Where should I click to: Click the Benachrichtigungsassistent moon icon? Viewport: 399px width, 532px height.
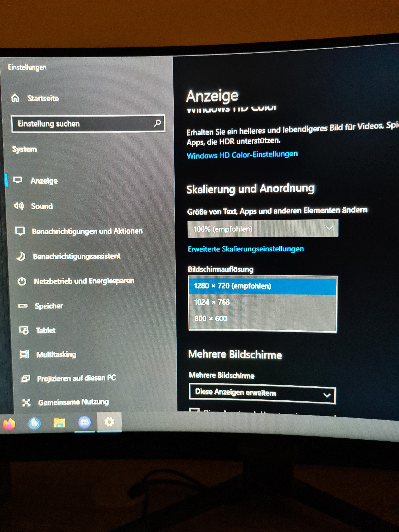(21, 256)
